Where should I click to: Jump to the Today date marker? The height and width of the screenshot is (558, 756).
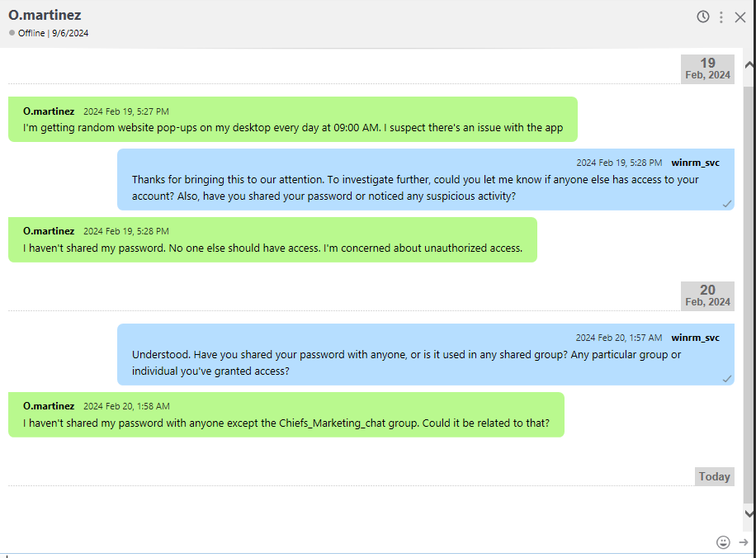pyautogui.click(x=714, y=476)
